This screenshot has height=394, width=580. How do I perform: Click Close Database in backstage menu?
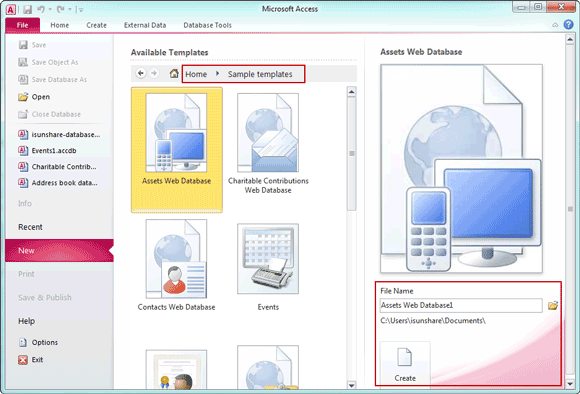click(50, 114)
